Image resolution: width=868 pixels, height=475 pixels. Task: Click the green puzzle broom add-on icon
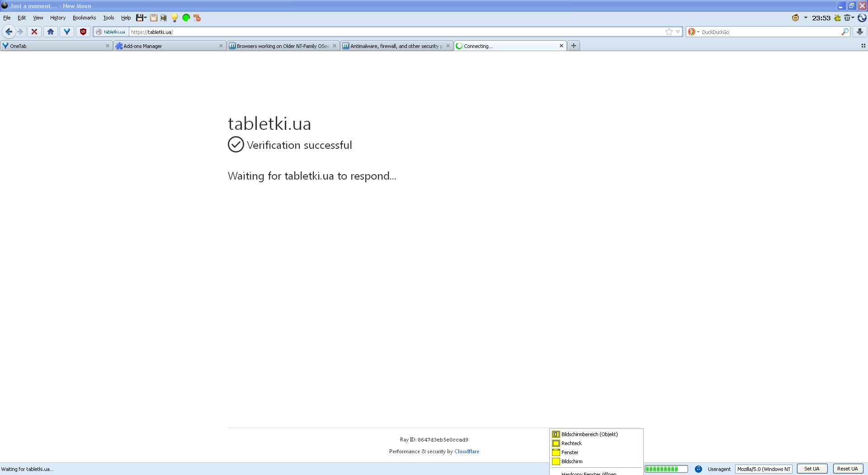click(837, 18)
